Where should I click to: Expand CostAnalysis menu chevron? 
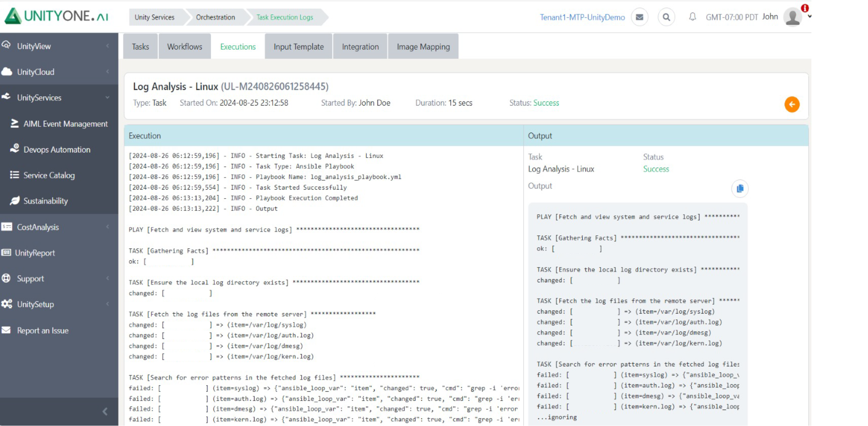coord(108,226)
